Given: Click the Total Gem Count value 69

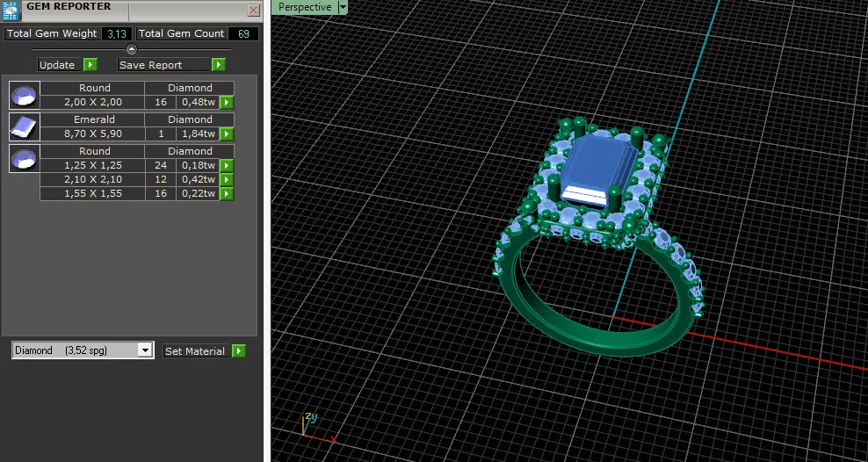Looking at the screenshot, I should click(243, 33).
